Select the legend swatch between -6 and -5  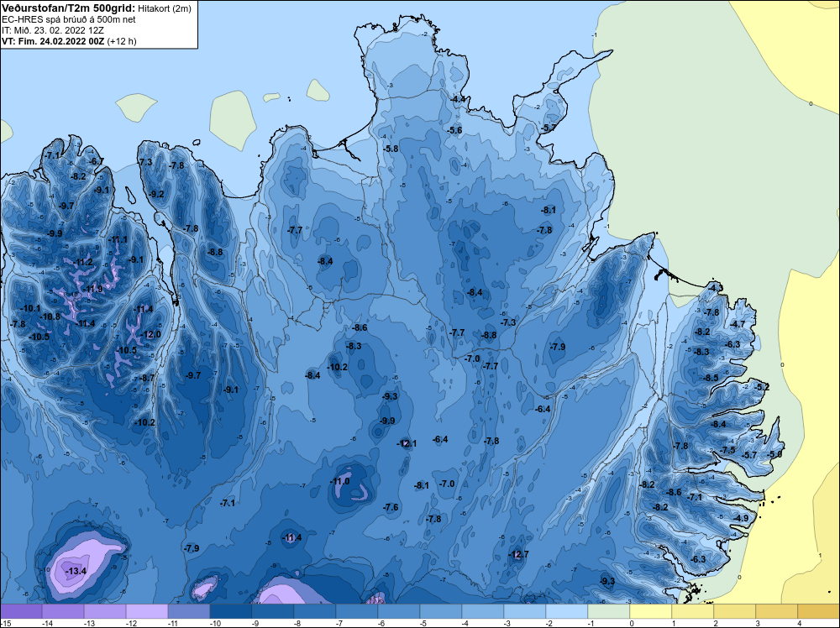pyautogui.click(x=398, y=611)
